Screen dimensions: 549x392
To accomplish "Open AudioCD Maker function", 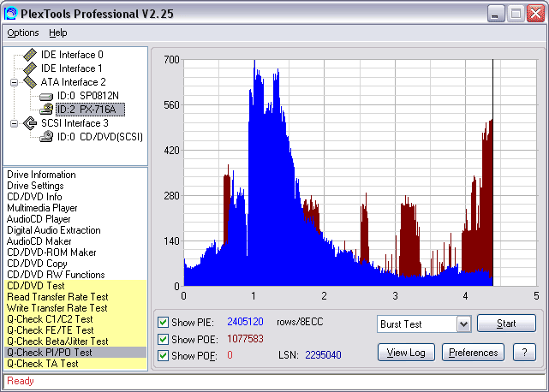I will click(x=39, y=241).
